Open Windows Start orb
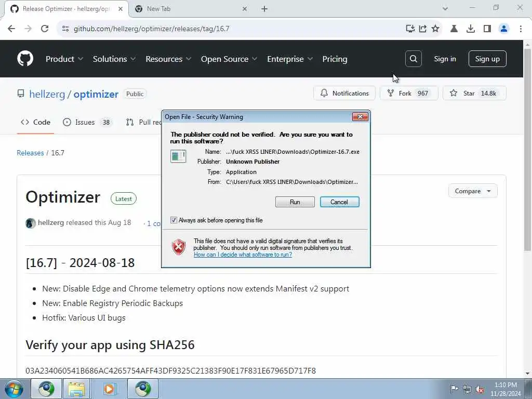 [x=14, y=389]
